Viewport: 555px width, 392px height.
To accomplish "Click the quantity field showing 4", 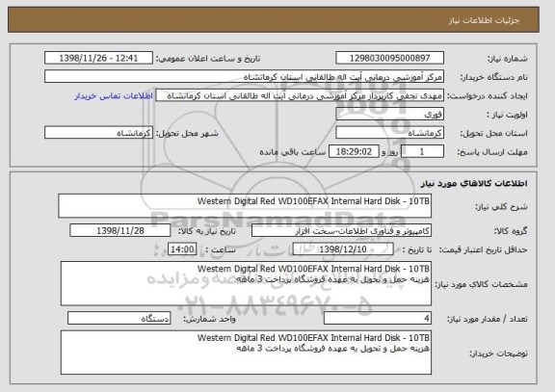I will [x=378, y=319].
